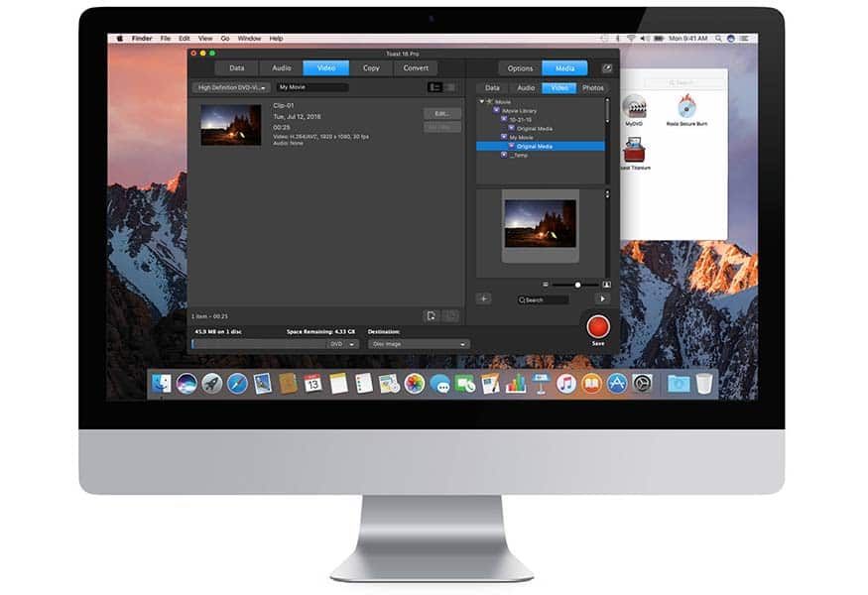The image size is (868, 595).
Task: Open iBooks icon in Dock
Action: click(591, 383)
